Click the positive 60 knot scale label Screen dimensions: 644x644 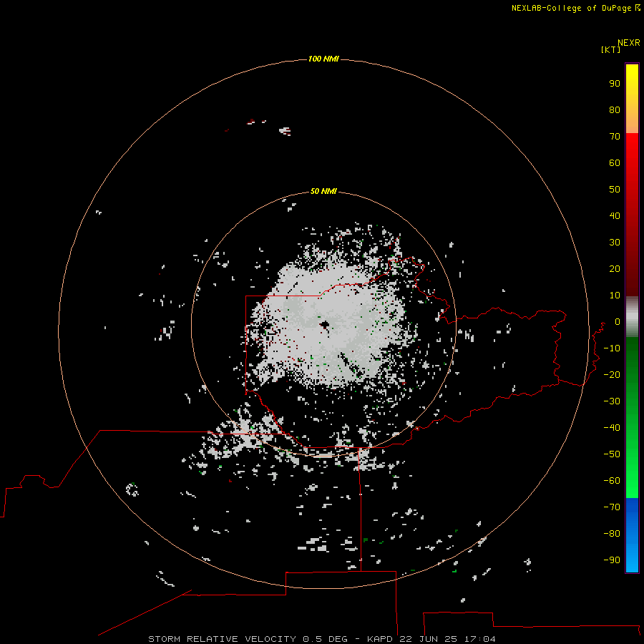pos(615,162)
